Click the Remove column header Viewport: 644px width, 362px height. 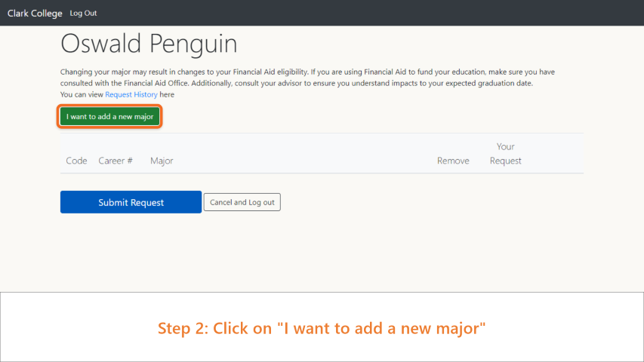453,161
